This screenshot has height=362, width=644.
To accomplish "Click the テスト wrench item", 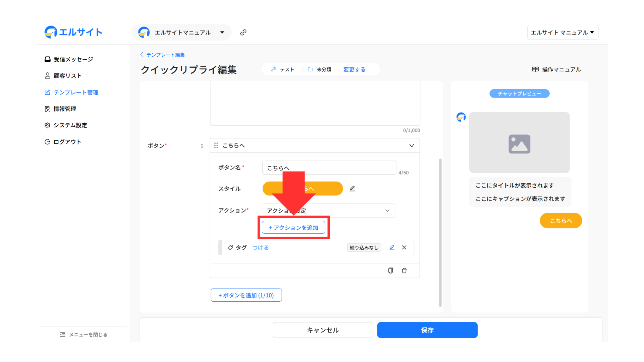I will 283,69.
